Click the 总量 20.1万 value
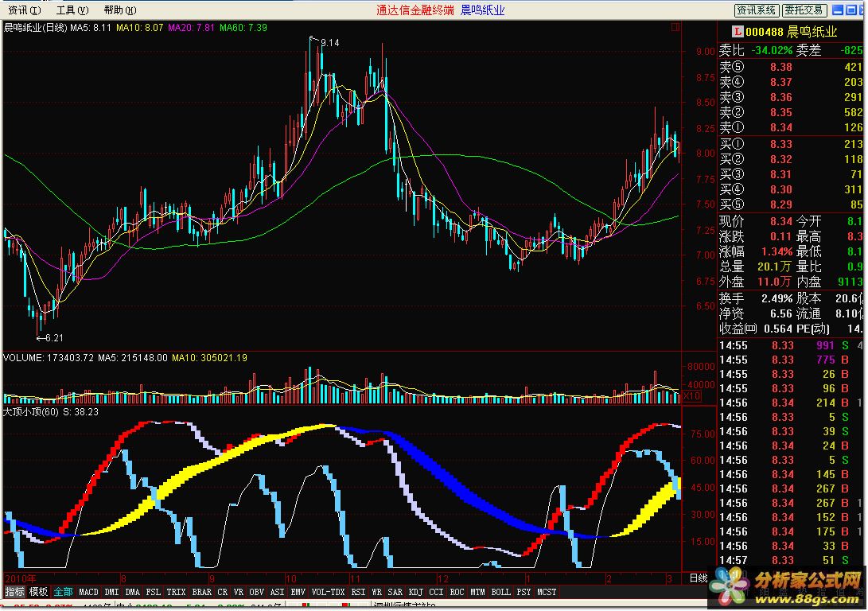Viewport: 868px width, 611px height. click(774, 267)
